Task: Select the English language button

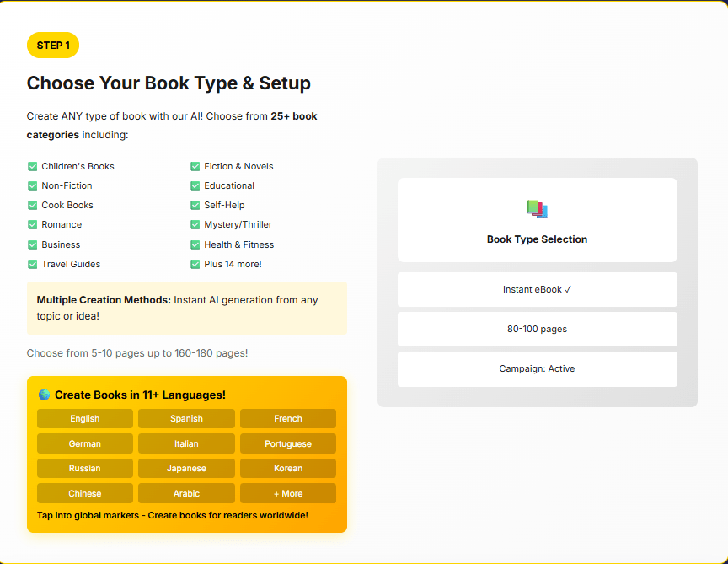Action: (85, 419)
